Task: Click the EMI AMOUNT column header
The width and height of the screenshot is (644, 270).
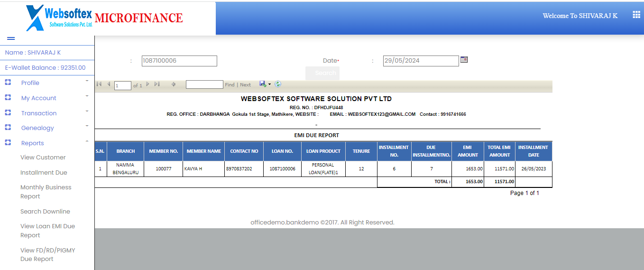Action: pyautogui.click(x=468, y=151)
